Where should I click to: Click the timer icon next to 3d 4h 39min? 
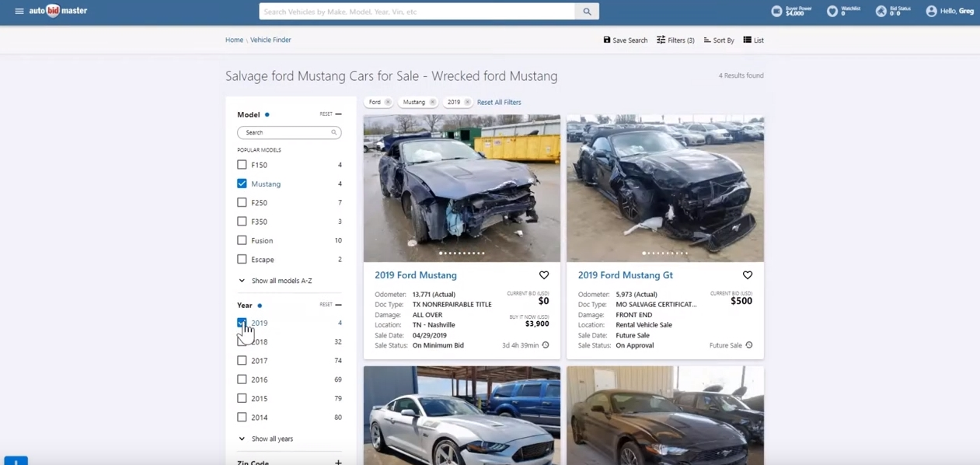(x=546, y=345)
